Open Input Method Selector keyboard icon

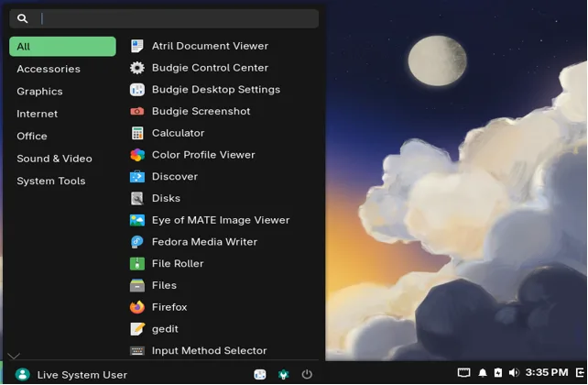point(136,351)
